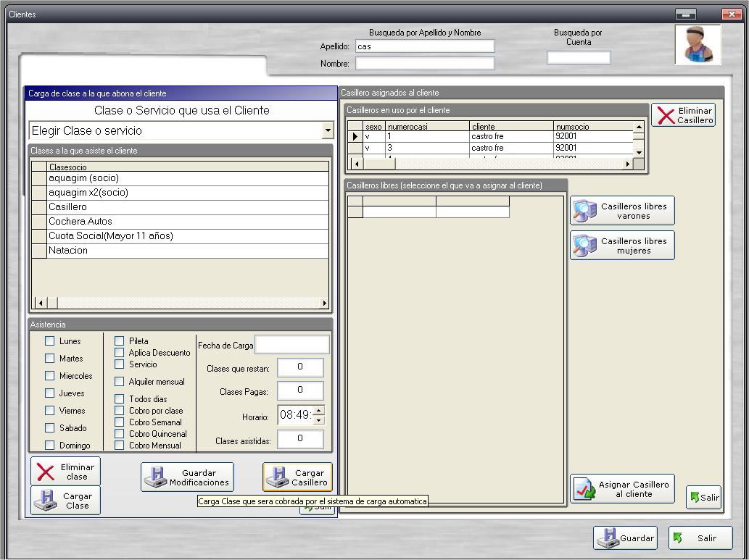749x560 pixels.
Task: Close the Clientes window
Action: [731, 14]
